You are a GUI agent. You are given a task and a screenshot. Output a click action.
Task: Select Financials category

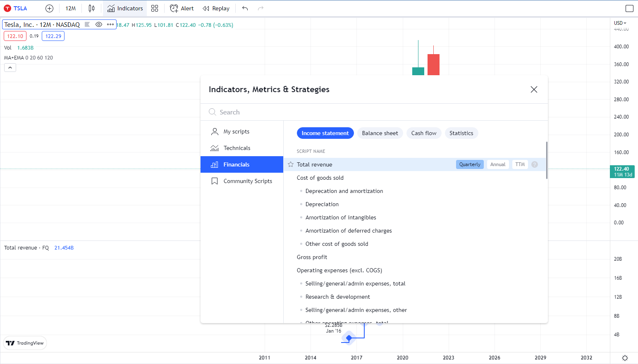pos(242,164)
